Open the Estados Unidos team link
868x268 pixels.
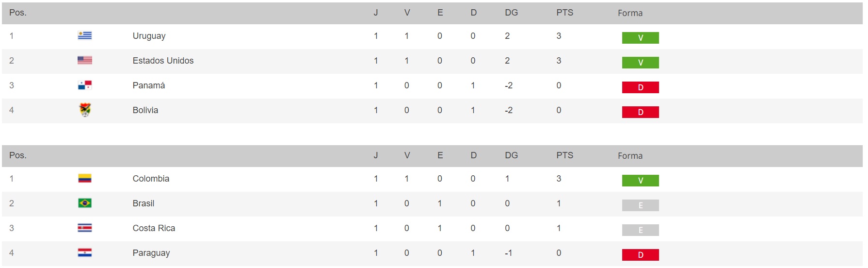[x=163, y=61]
